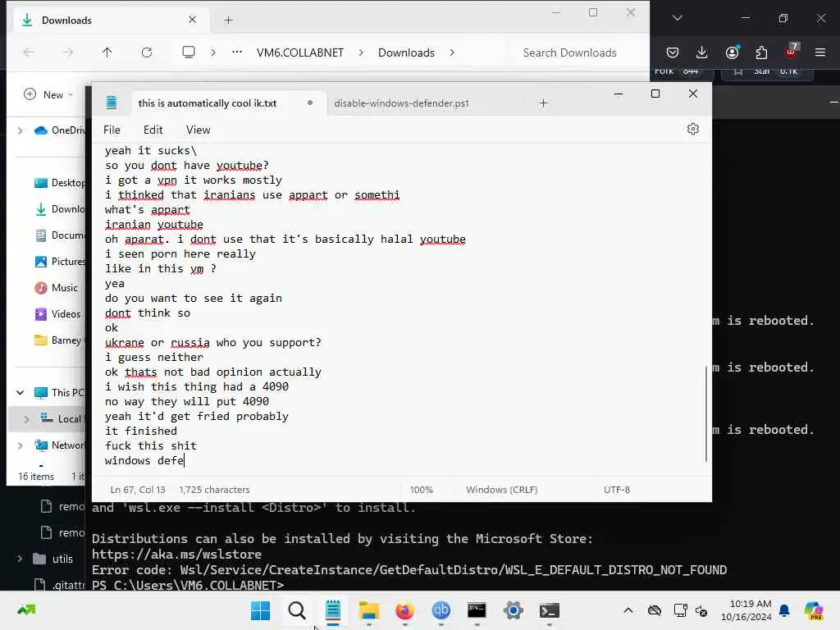Viewport: 840px width, 630px height.
Task: Click the ellipsis in Explorer address bar
Action: (x=237, y=52)
